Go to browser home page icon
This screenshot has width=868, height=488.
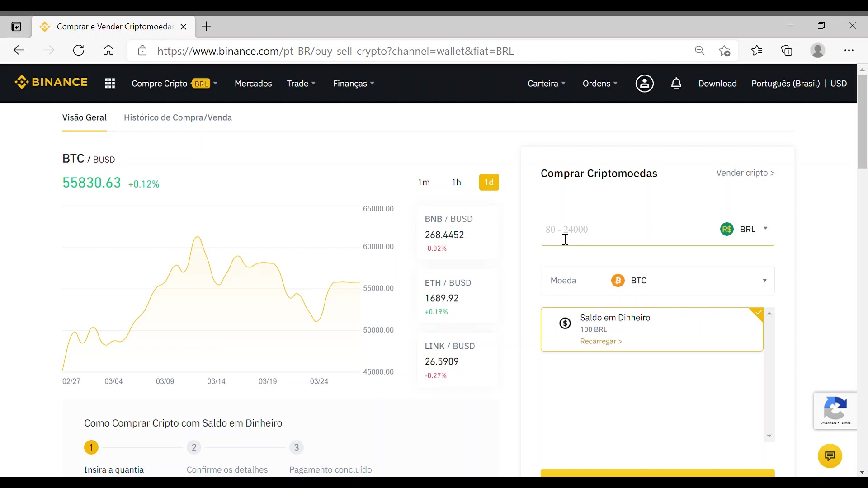[108, 50]
